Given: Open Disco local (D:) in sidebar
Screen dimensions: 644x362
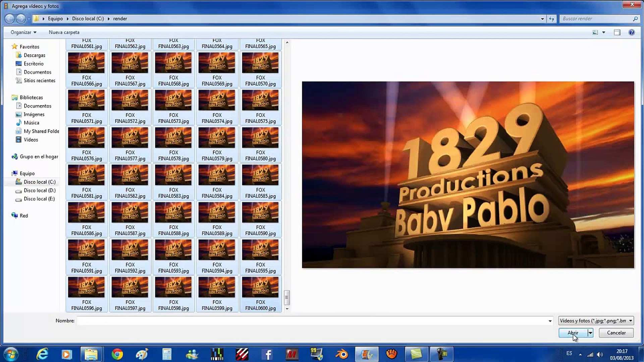Looking at the screenshot, I should [x=39, y=190].
